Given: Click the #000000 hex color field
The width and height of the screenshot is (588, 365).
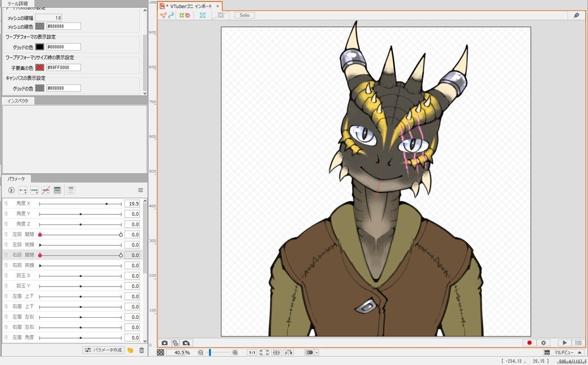Looking at the screenshot, I should click(63, 47).
